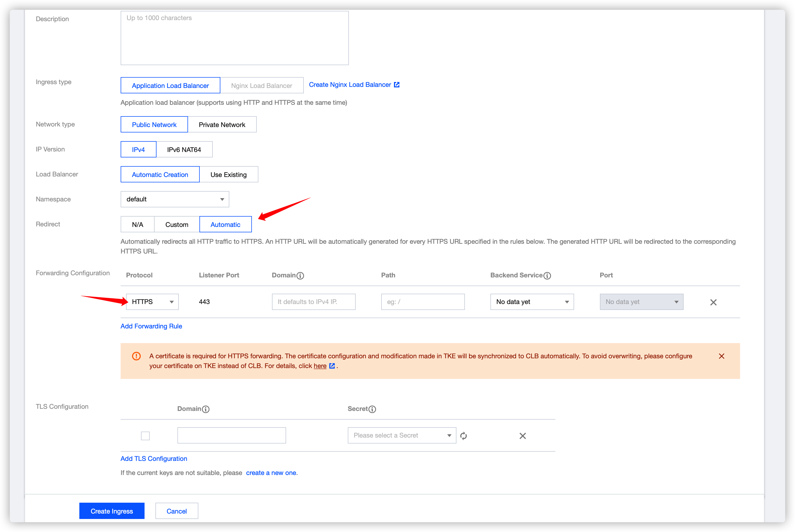This screenshot has width=795, height=532.
Task: Click into the Description text area
Action: click(x=234, y=38)
